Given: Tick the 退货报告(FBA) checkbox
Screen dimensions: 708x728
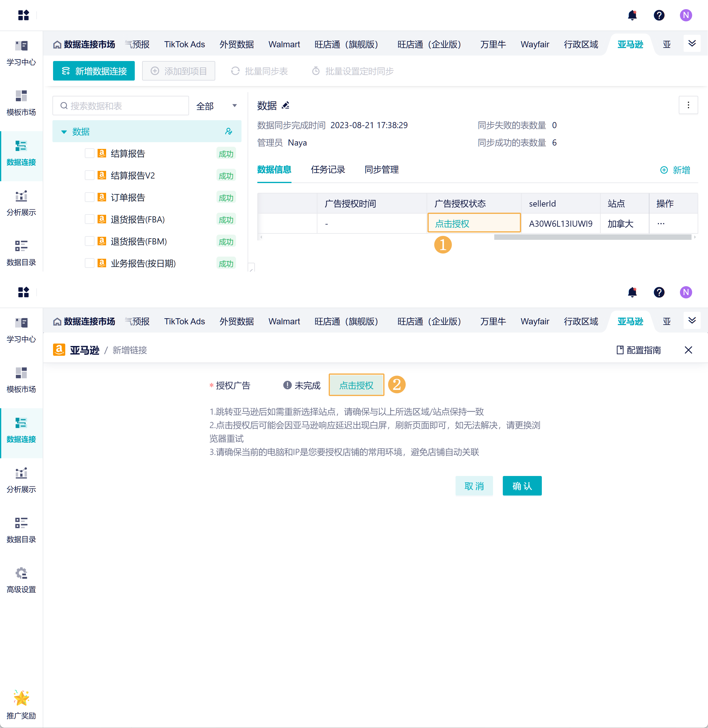Looking at the screenshot, I should [90, 219].
